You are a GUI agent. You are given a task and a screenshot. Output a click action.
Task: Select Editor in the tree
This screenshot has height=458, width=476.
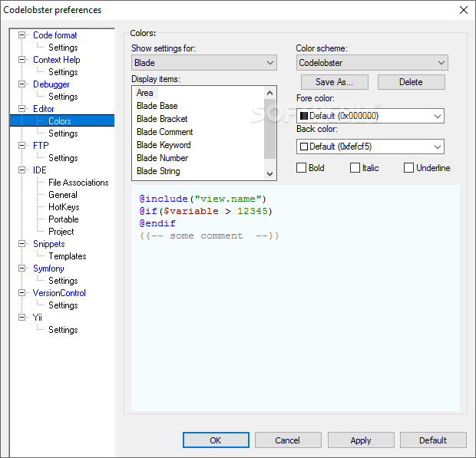click(44, 109)
